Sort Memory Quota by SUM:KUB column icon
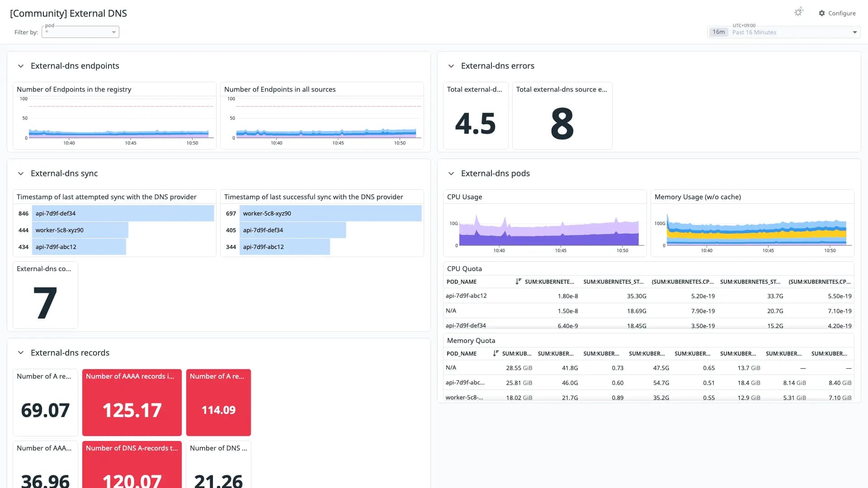868x488 pixels. point(495,353)
